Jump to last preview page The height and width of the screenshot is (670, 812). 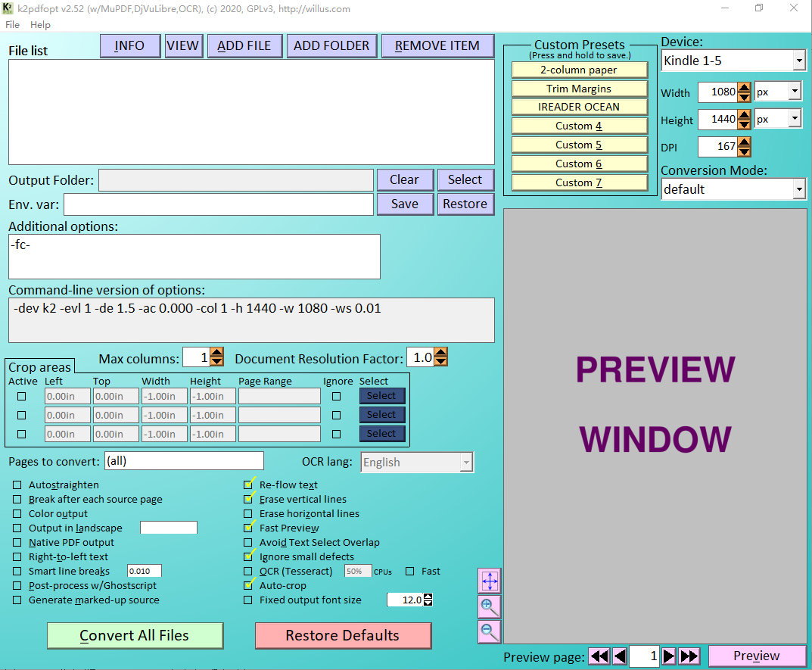(689, 656)
